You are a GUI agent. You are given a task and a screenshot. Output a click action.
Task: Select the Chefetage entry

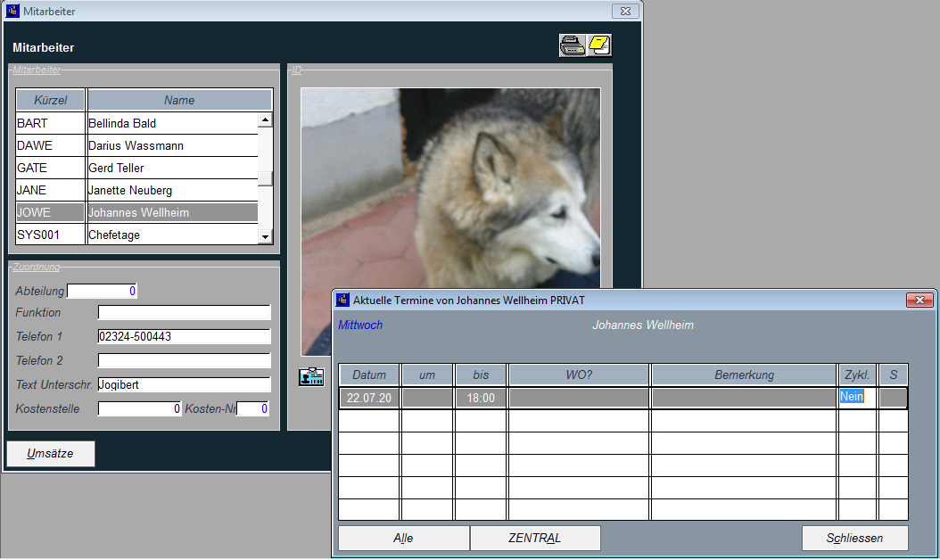click(x=173, y=235)
